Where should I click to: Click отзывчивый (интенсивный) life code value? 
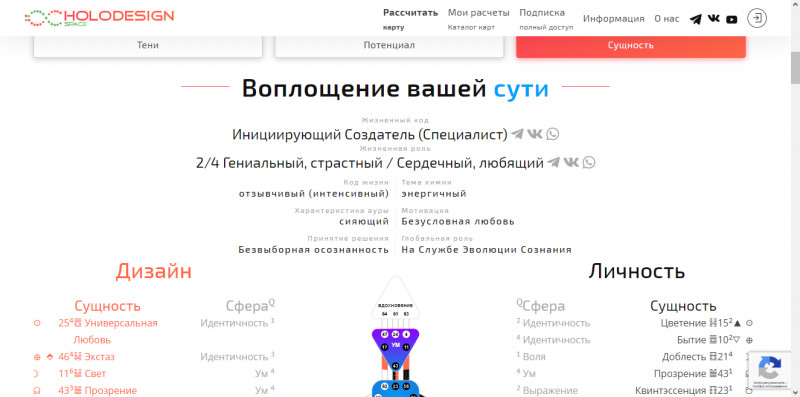click(314, 194)
